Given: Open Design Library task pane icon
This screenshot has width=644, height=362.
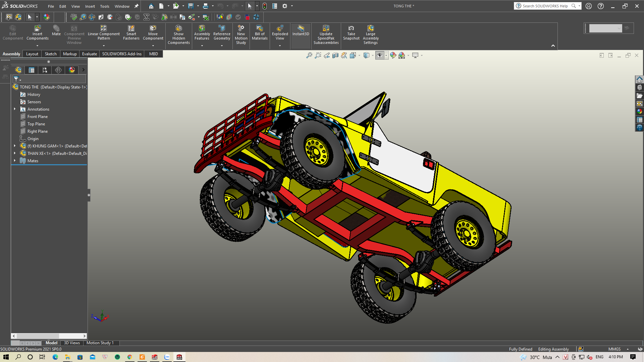Looking at the screenshot, I should click(x=640, y=87).
